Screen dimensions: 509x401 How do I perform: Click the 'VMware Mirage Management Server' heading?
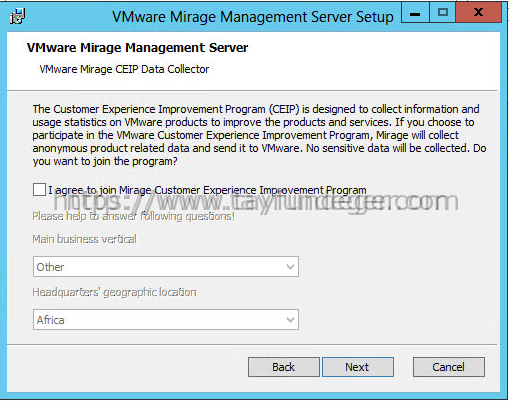pos(137,48)
